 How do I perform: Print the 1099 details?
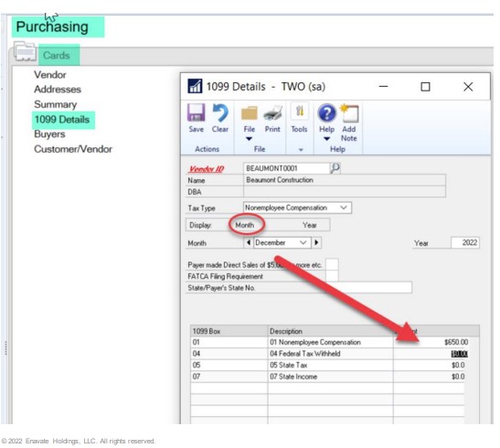pyautogui.click(x=272, y=118)
